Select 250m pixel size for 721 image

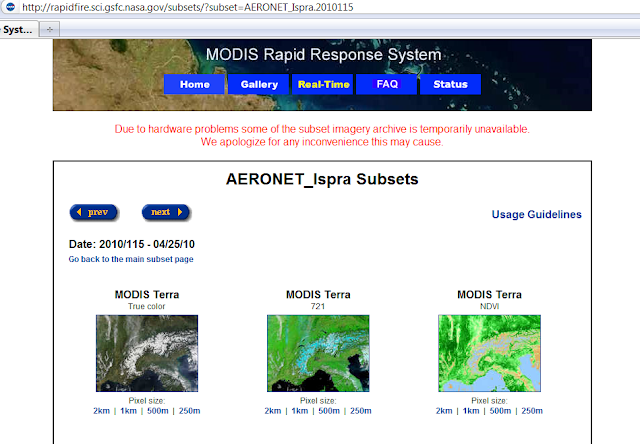pyautogui.click(x=361, y=411)
